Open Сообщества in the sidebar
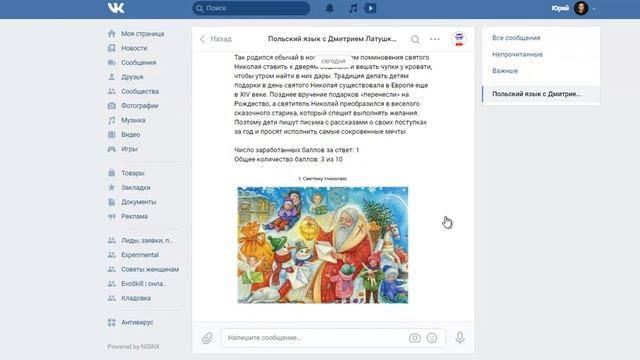 tap(140, 91)
